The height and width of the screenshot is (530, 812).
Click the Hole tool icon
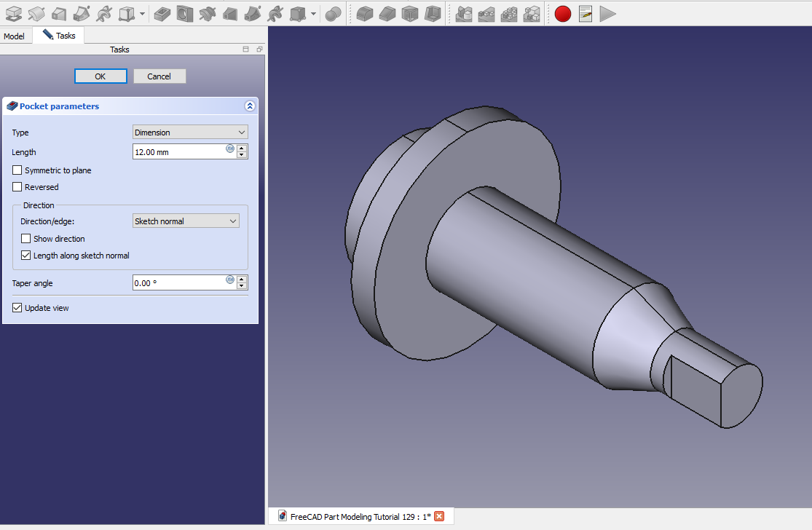(185, 13)
